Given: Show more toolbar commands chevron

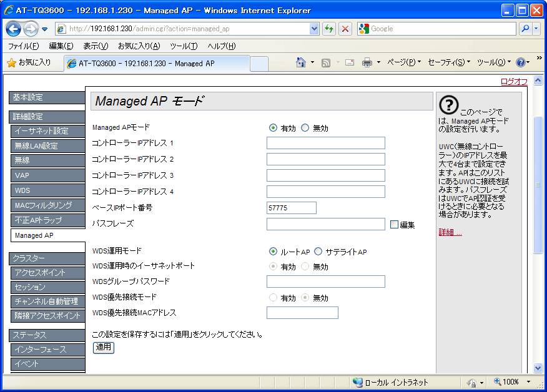Looking at the screenshot, I should [539, 58].
